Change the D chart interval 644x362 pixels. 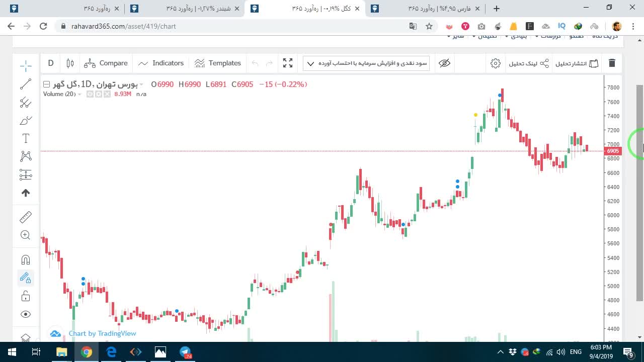click(51, 63)
